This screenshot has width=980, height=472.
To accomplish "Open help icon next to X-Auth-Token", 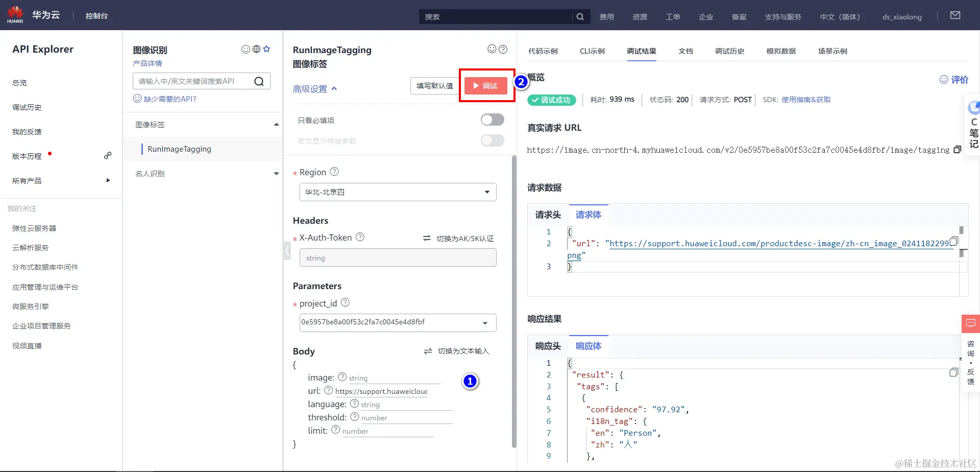I will pos(360,237).
